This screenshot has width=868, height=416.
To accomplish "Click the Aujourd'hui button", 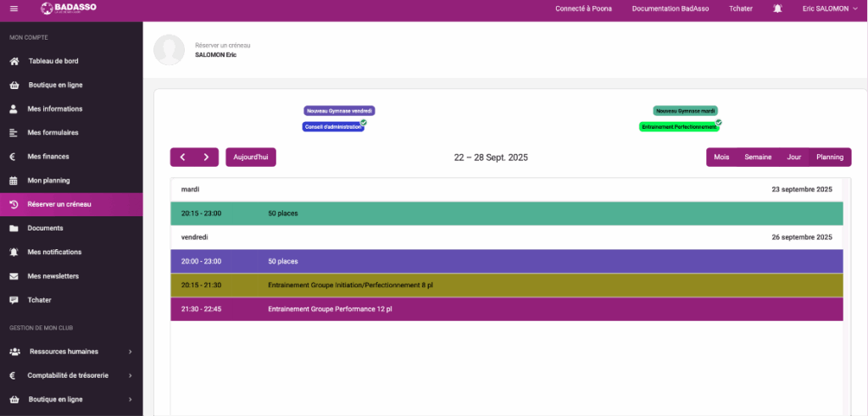I will pyautogui.click(x=250, y=158).
